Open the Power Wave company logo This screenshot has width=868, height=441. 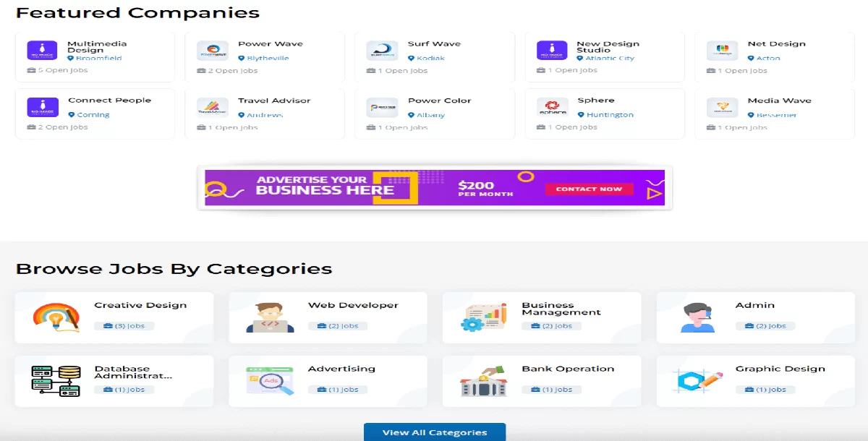click(x=213, y=51)
